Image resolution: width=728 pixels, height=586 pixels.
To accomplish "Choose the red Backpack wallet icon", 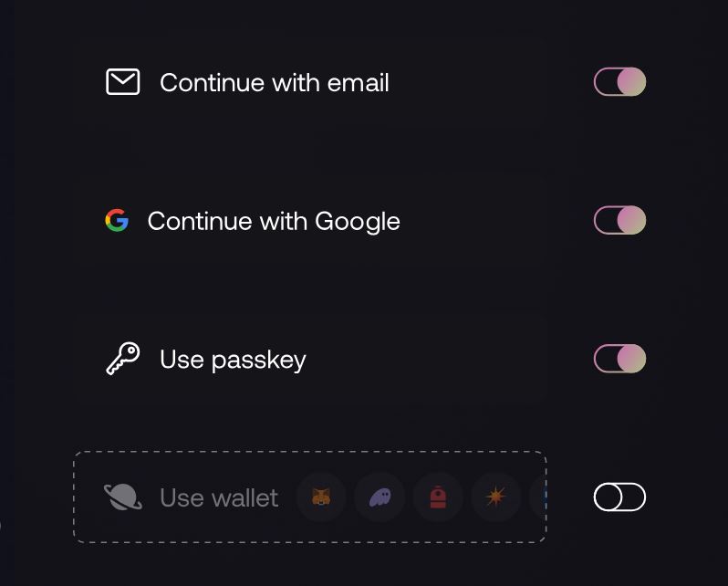I will coord(438,497).
